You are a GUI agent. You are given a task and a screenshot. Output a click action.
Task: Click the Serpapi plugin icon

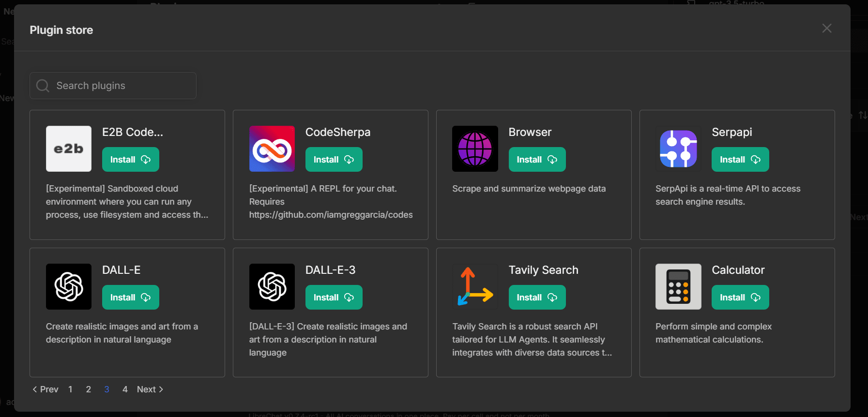point(678,149)
